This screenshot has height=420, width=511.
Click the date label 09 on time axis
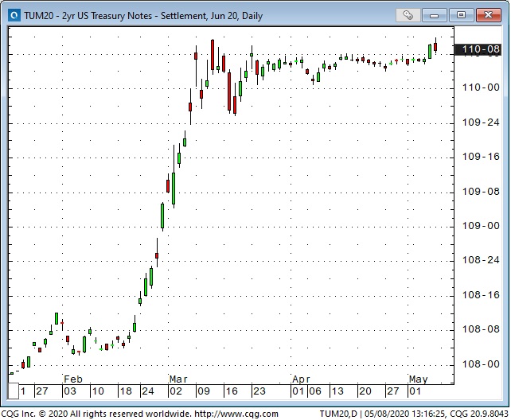click(x=204, y=391)
